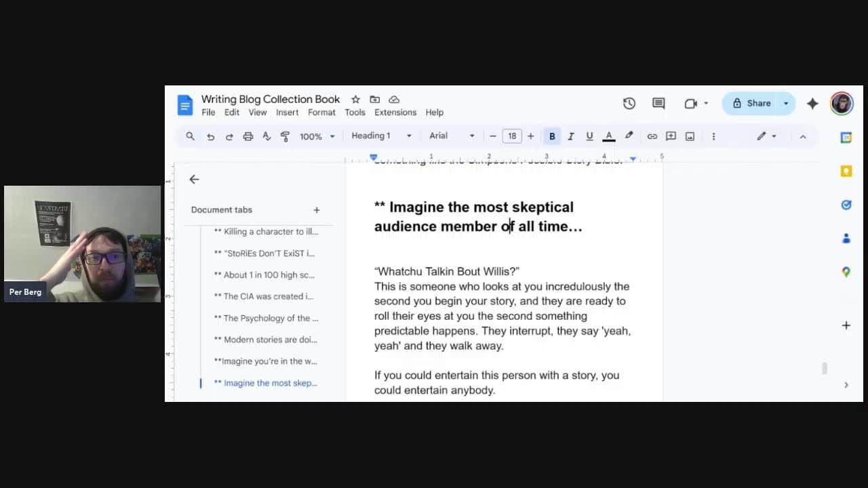The height and width of the screenshot is (488, 868).
Task: Open the Insert menu
Action: 287,113
